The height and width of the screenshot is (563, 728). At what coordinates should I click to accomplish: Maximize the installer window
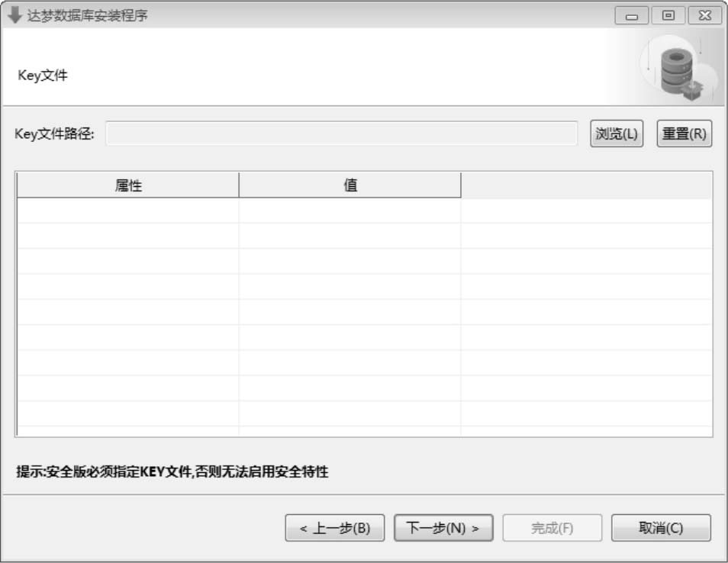[668, 16]
